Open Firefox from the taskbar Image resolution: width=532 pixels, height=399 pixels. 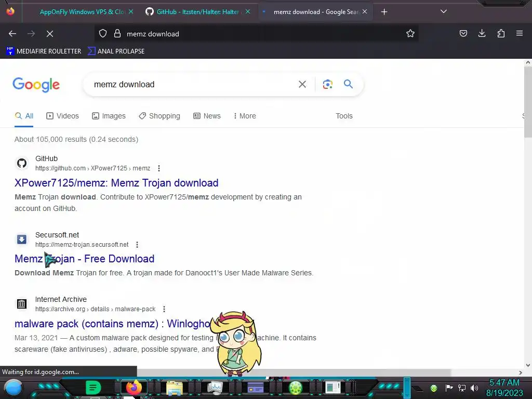134,388
